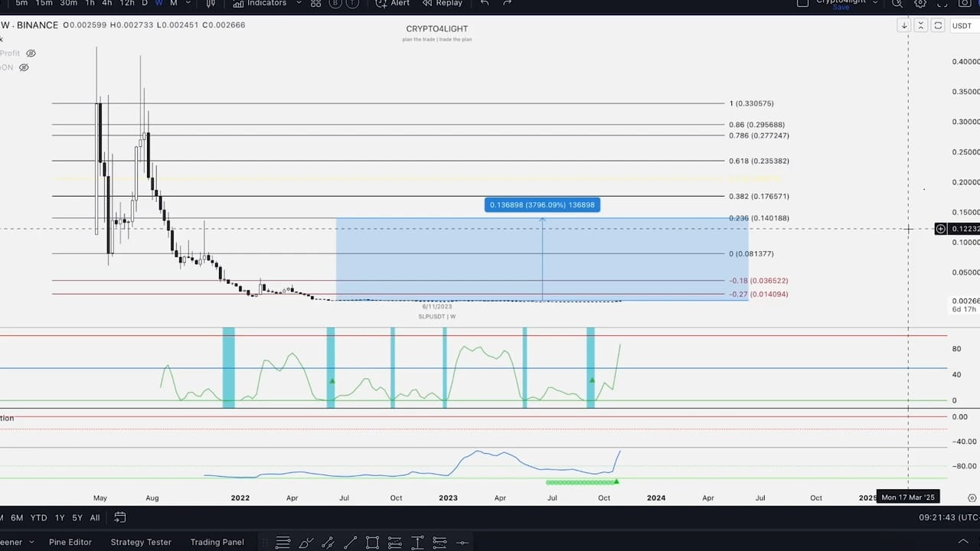Start bar Replay mode
The width and height of the screenshot is (980, 551).
point(448,4)
